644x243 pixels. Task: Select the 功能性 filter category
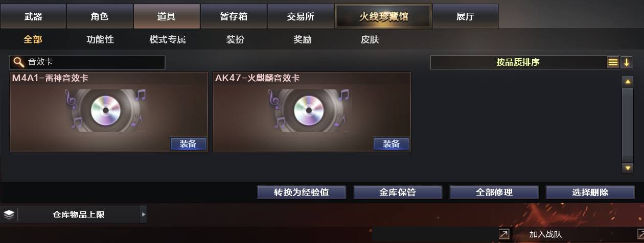point(100,39)
